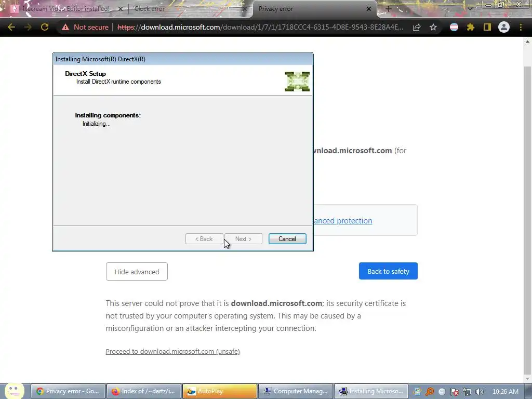Click the 10:26 AM taskbar clock
This screenshot has height=399, width=532.
pos(505,392)
